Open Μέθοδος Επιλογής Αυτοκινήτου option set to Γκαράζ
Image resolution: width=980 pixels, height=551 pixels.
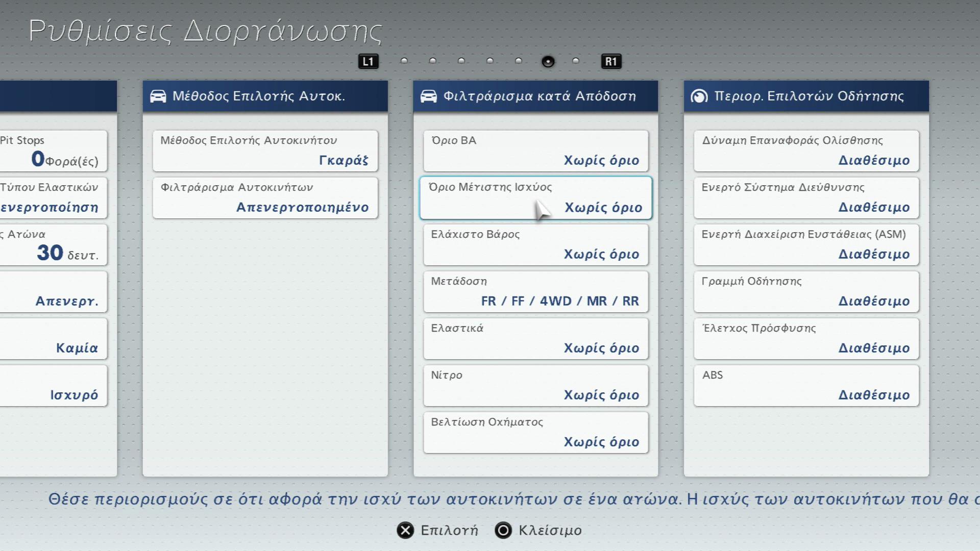click(265, 151)
